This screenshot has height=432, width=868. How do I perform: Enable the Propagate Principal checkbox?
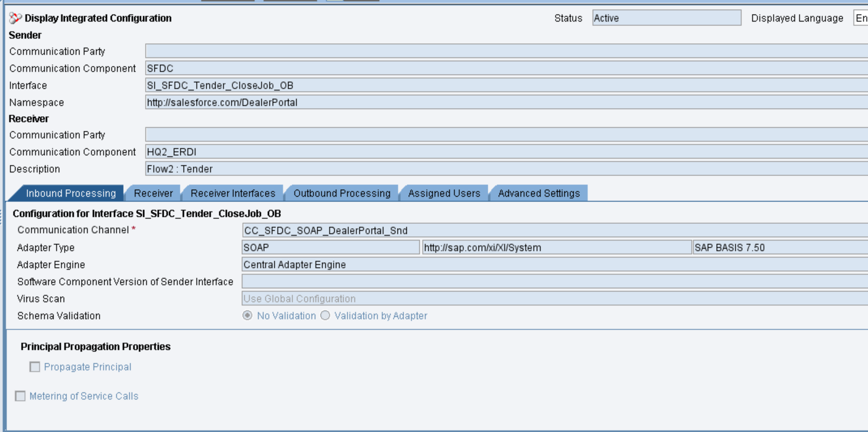pos(35,367)
